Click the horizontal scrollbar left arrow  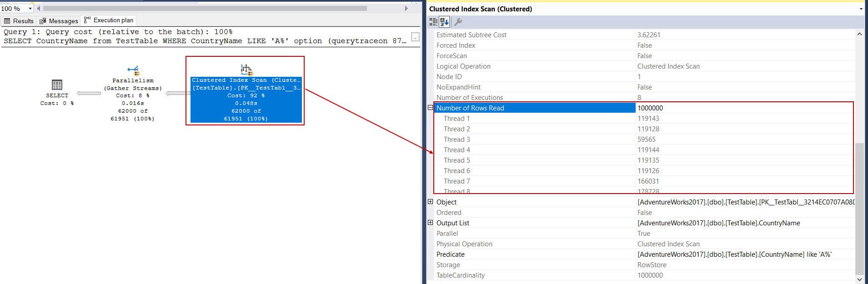tap(39, 9)
